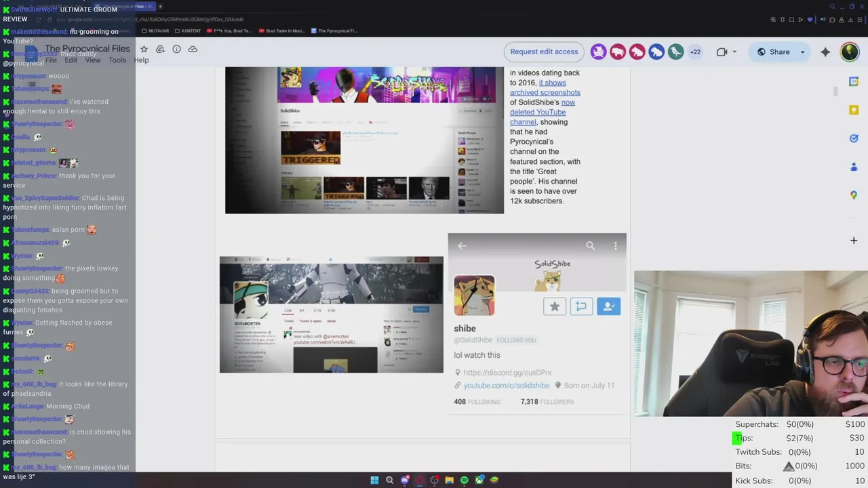Click the cloud save status icon

(193, 49)
